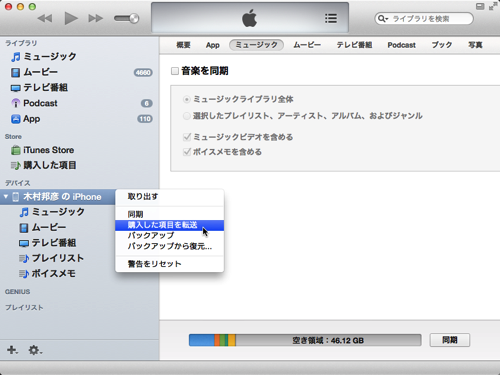Close the iTunes window with red button
The width and height of the screenshot is (500, 375).
click(8, 6)
